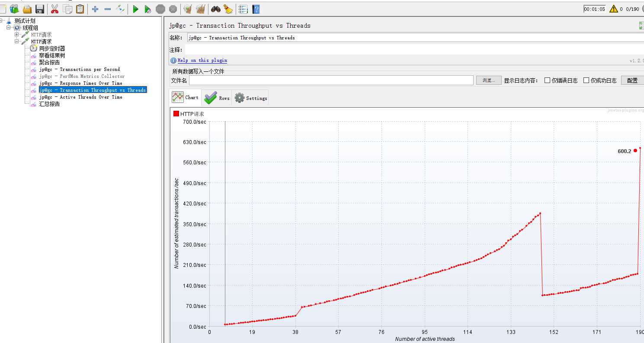Click the Open file folder icon
The height and width of the screenshot is (343, 644).
(27, 9)
